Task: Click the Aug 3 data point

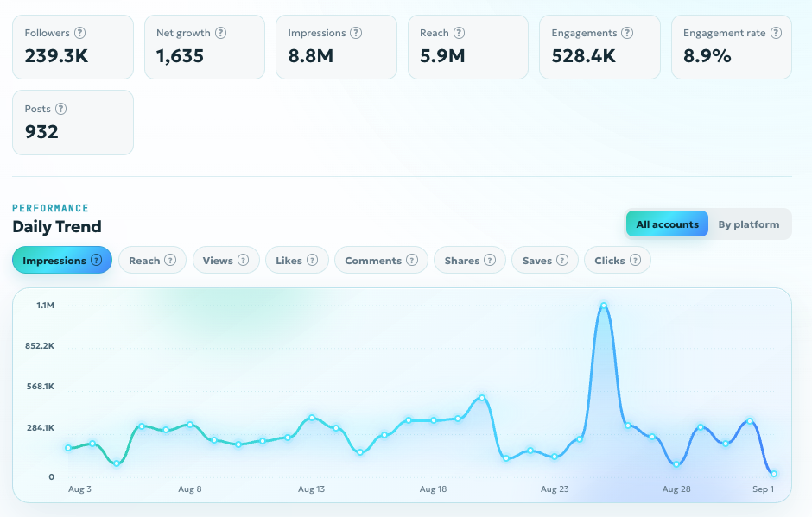Action: pos(68,448)
